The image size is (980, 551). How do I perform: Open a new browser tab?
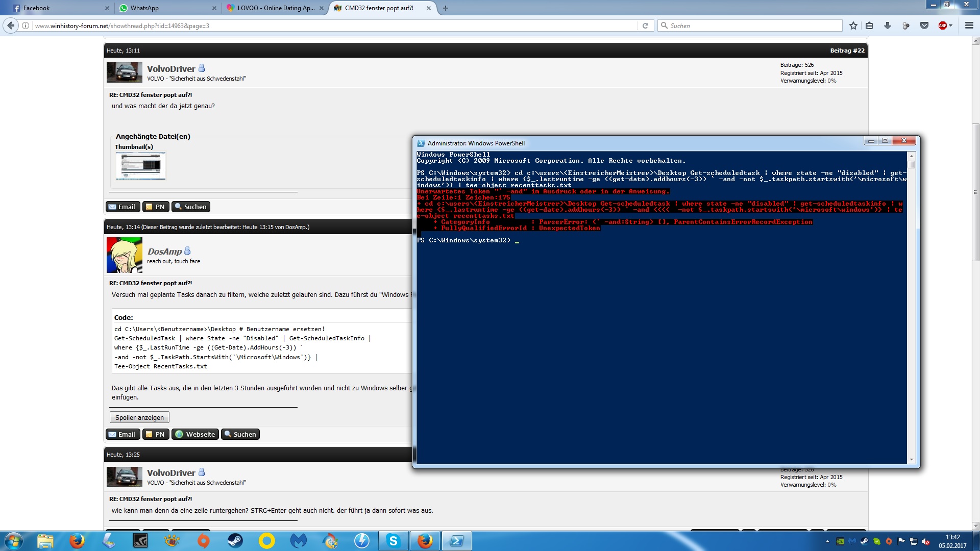445,8
